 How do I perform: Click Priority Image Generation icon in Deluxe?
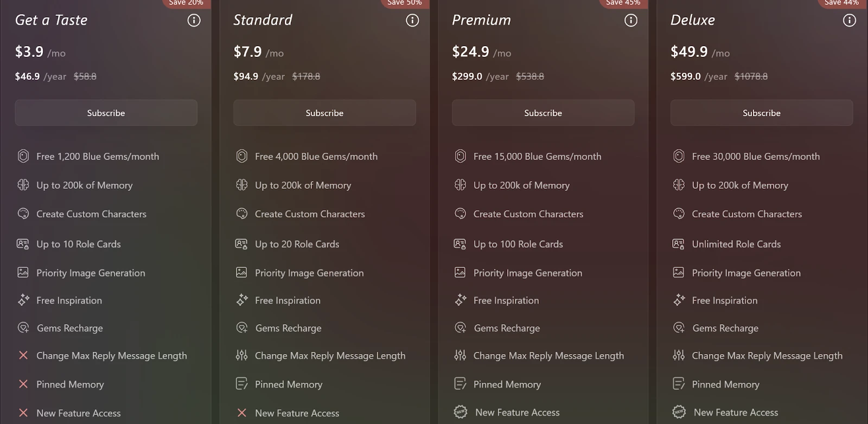click(679, 272)
